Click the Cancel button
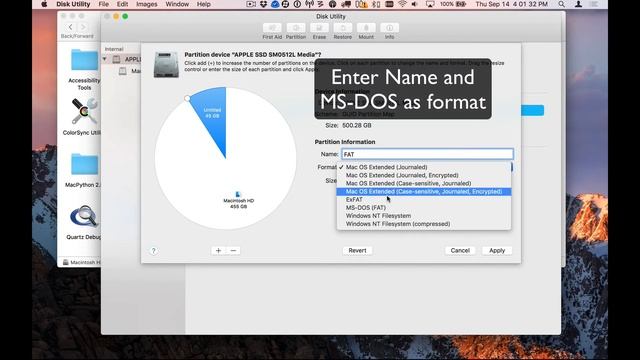The image size is (640, 360). [460, 251]
